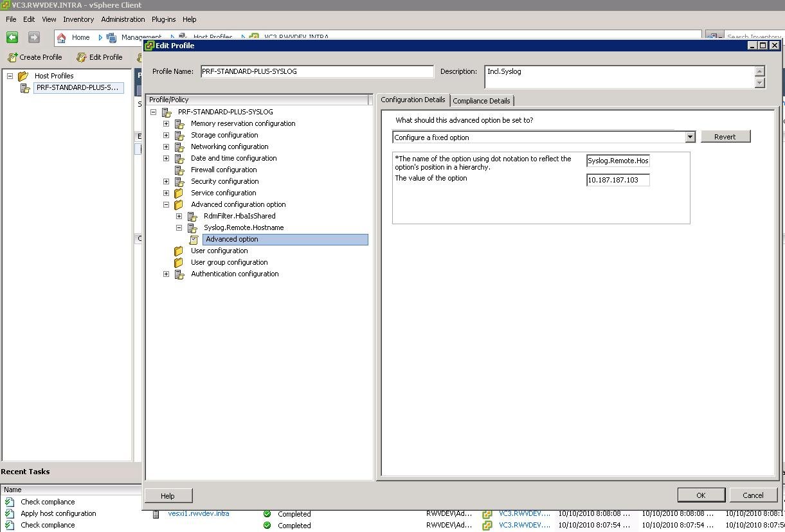Click the Home icon in navigation bar

pyautogui.click(x=62, y=37)
